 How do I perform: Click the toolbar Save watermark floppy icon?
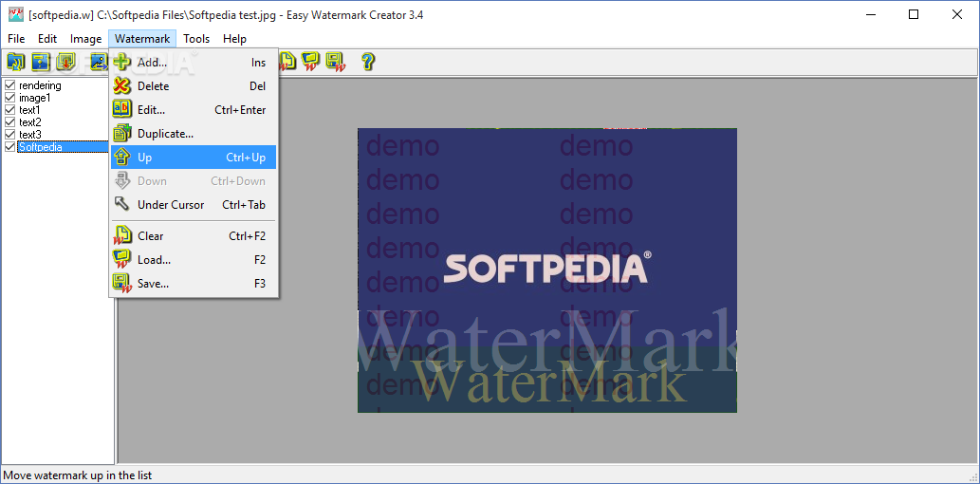[336, 62]
